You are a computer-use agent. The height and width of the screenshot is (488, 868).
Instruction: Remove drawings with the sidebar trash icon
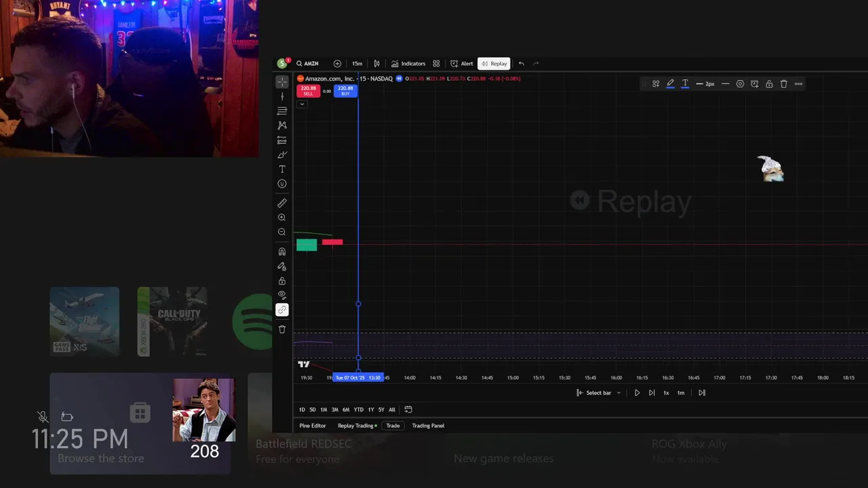click(282, 329)
